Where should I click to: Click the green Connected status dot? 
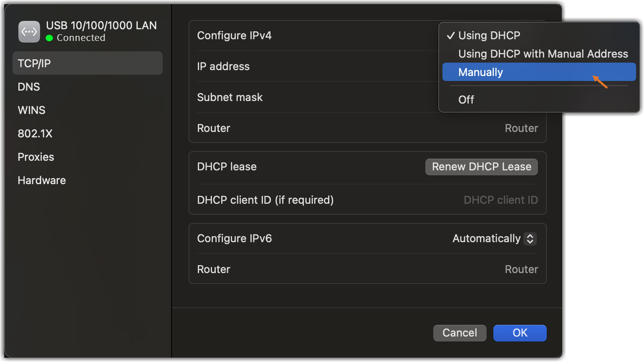tap(49, 38)
